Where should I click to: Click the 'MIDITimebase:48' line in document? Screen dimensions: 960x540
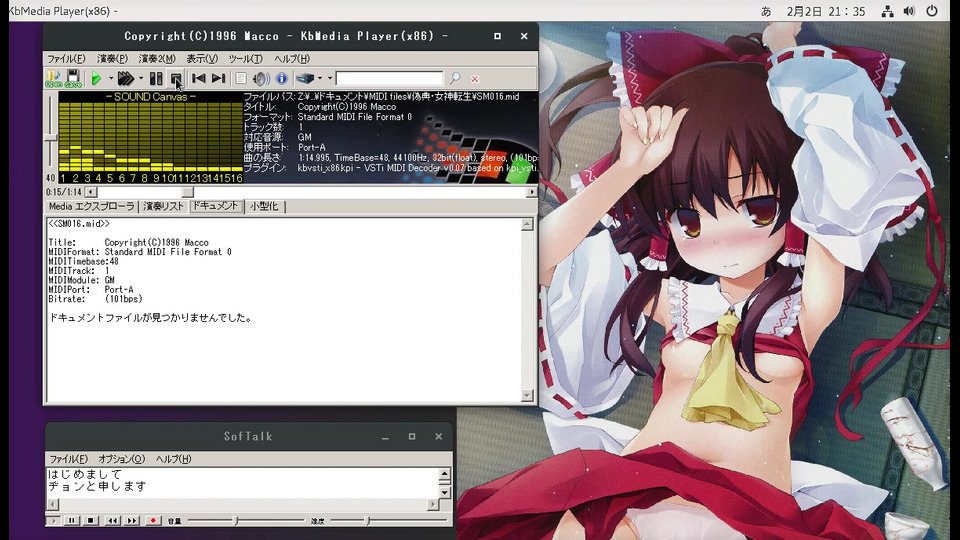coord(84,261)
